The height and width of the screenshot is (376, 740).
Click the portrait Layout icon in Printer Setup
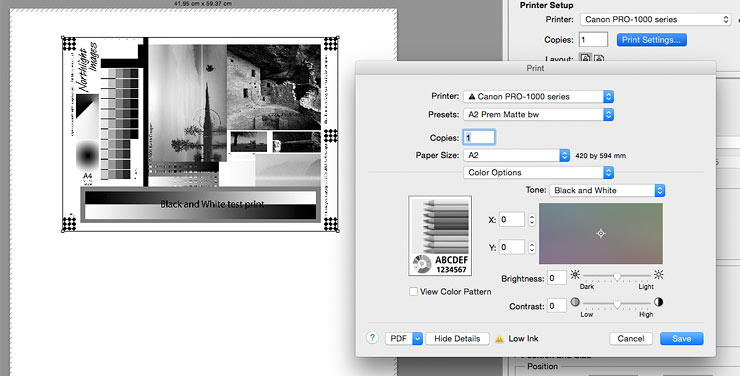click(x=585, y=59)
